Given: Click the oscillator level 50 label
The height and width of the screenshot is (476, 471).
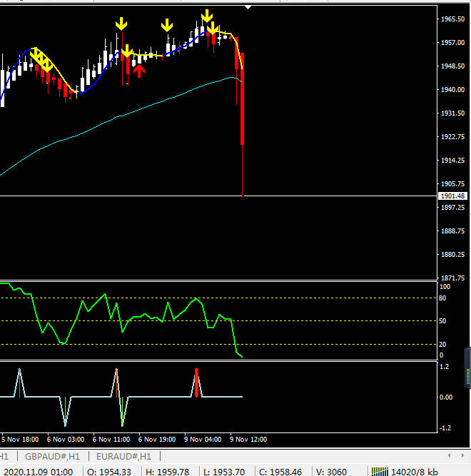Looking at the screenshot, I should [x=442, y=321].
